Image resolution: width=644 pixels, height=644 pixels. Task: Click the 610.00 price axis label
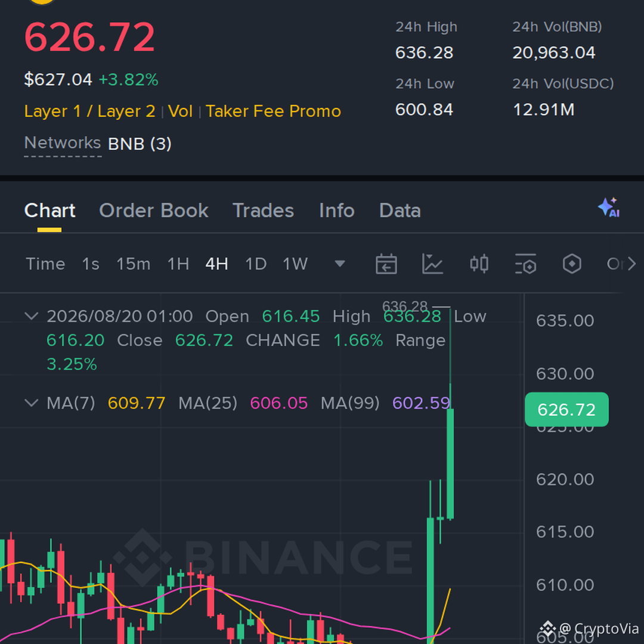pyautogui.click(x=565, y=585)
